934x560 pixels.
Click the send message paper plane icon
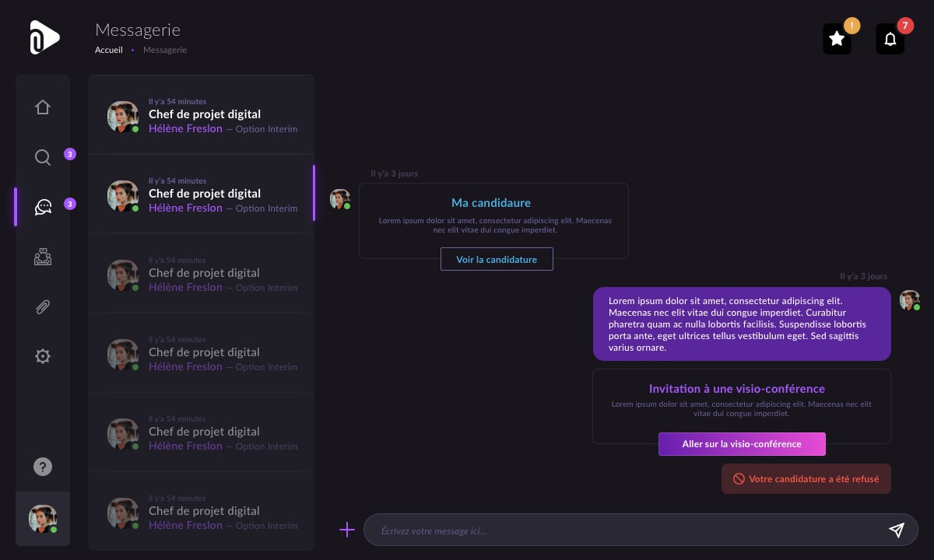(x=897, y=530)
